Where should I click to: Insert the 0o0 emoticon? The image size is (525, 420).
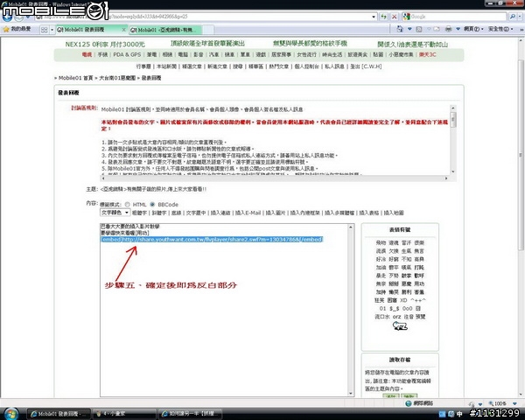tap(408, 309)
